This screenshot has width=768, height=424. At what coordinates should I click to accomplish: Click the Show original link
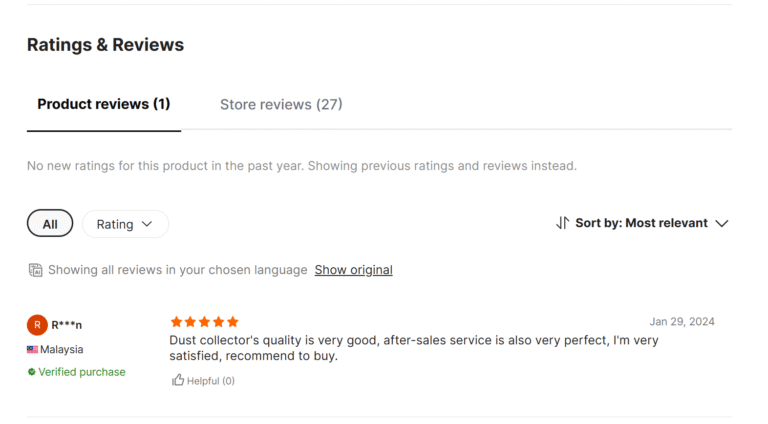(x=353, y=270)
